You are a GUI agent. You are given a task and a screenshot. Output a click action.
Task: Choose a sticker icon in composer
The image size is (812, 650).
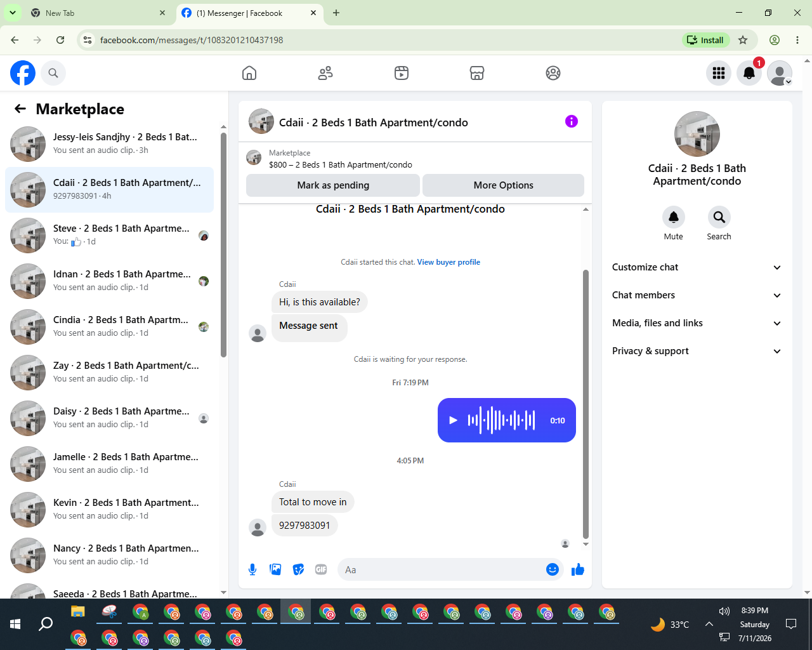coord(298,569)
